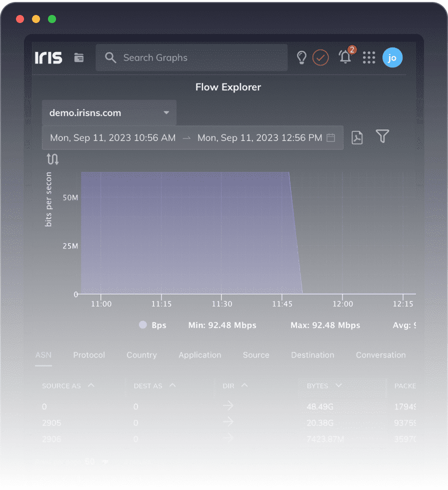Viewport: 448px width, 490px height.
Task: Toggle the Bps series legend
Action: tap(152, 325)
